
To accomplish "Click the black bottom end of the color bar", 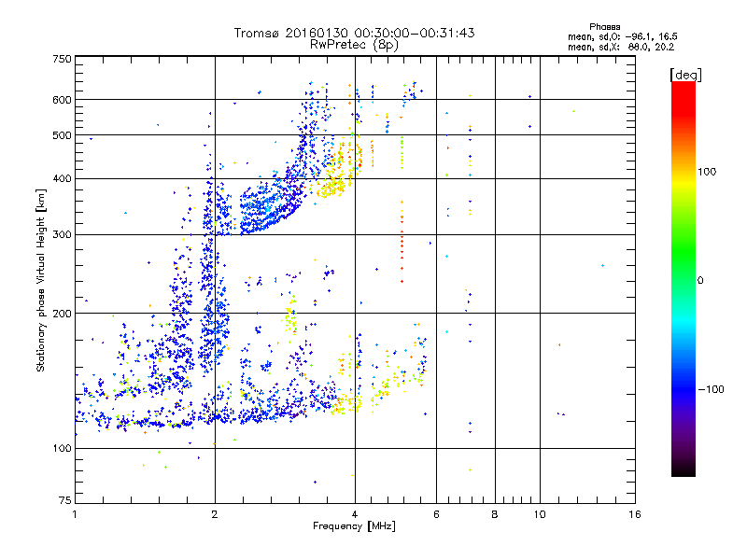I will click(x=684, y=469).
